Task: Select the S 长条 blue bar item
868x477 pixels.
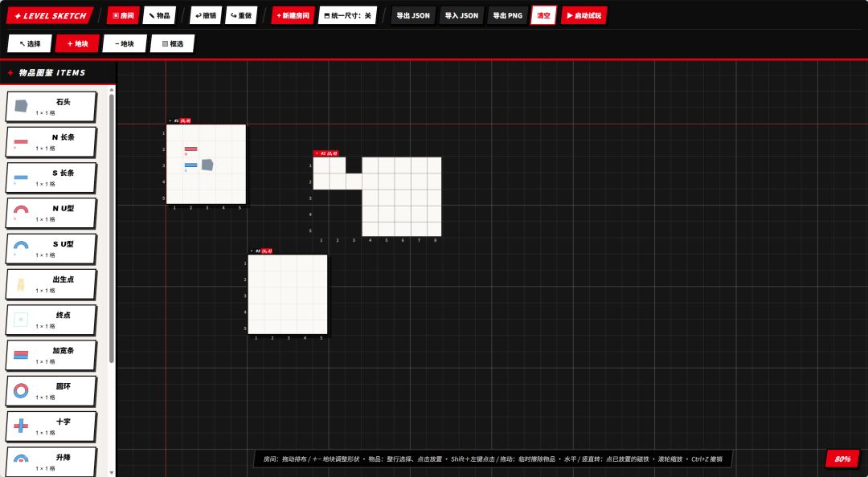Action: 51,177
